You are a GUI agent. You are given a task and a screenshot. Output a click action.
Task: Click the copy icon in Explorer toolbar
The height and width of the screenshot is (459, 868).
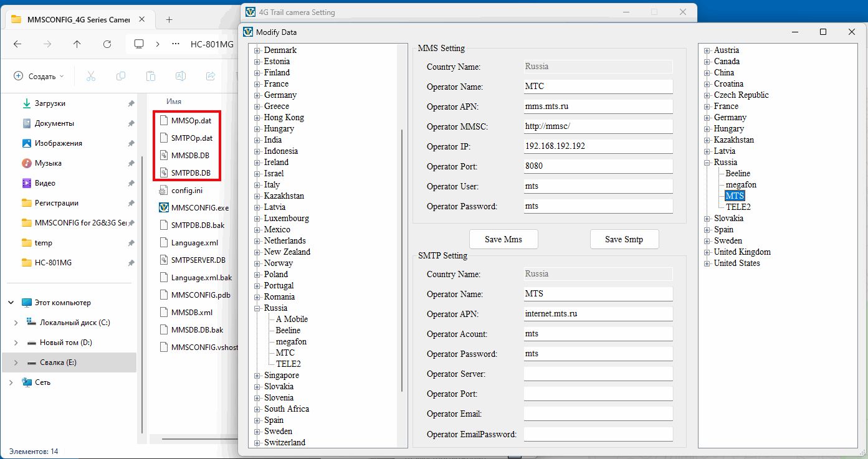coord(121,76)
